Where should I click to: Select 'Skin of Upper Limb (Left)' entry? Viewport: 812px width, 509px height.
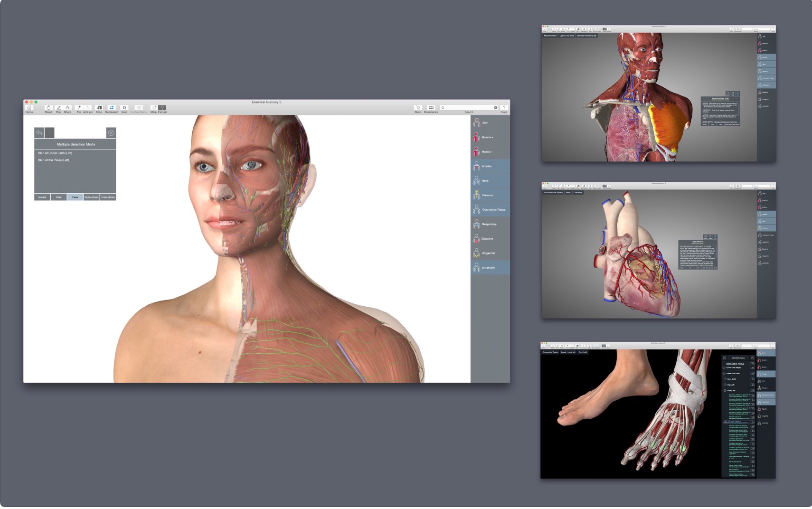point(55,153)
